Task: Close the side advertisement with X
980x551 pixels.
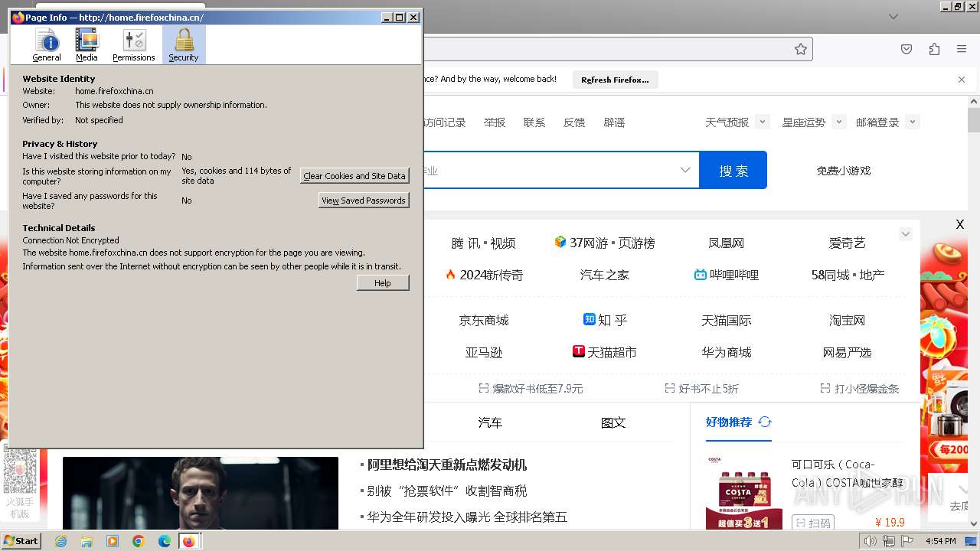Action: click(x=960, y=224)
